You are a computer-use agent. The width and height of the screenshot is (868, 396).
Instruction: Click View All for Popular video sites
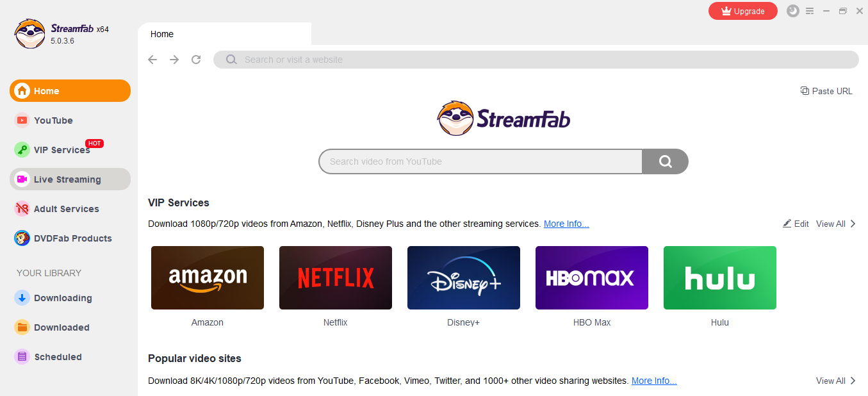pos(836,381)
